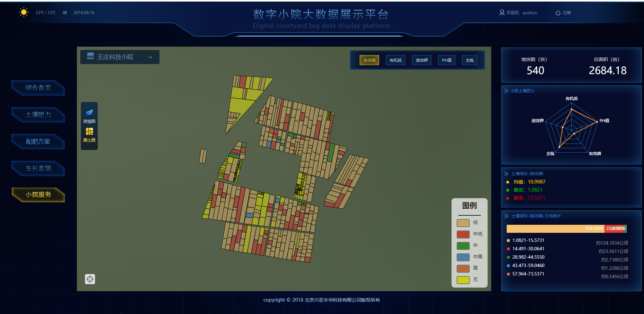The image size is (644, 314).
Task: Click the map locate crosshair icon
Action: point(90,279)
